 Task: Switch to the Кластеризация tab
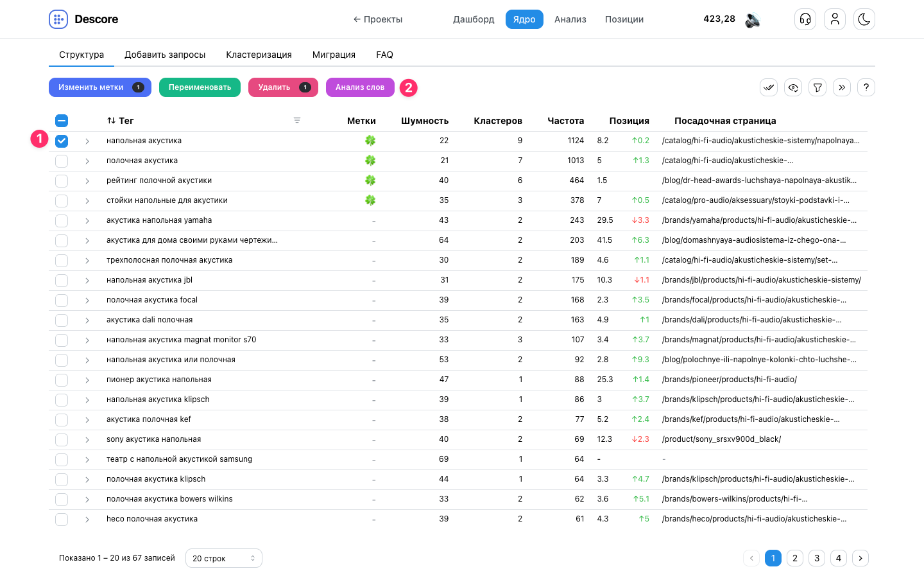(259, 55)
